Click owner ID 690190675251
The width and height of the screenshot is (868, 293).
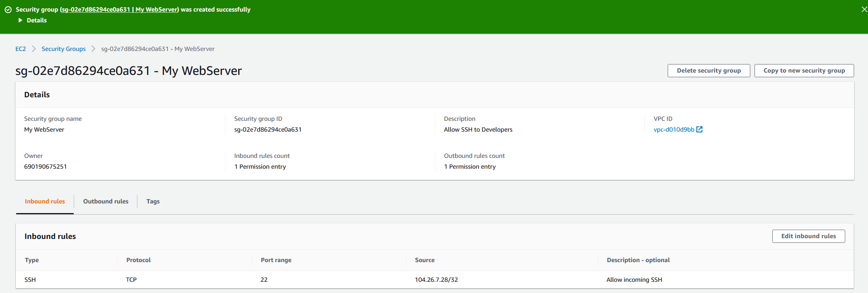46,167
